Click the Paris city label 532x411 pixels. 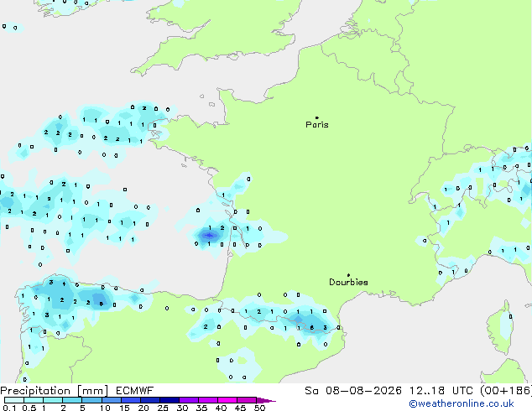click(x=317, y=124)
